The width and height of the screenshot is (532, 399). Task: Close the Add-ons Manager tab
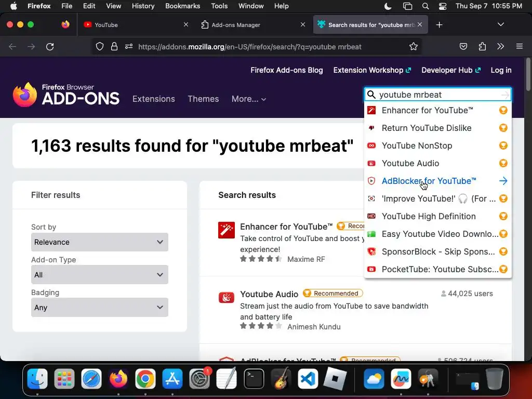click(x=303, y=24)
